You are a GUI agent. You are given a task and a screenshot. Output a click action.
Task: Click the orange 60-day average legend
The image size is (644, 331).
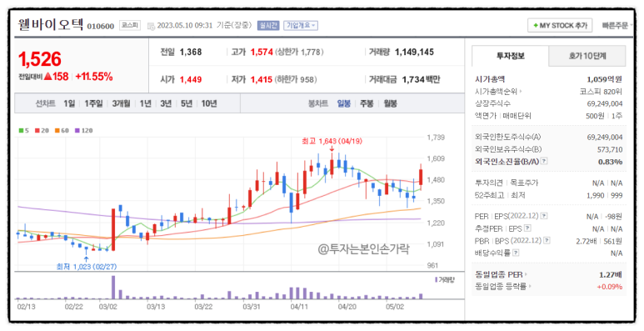62,130
